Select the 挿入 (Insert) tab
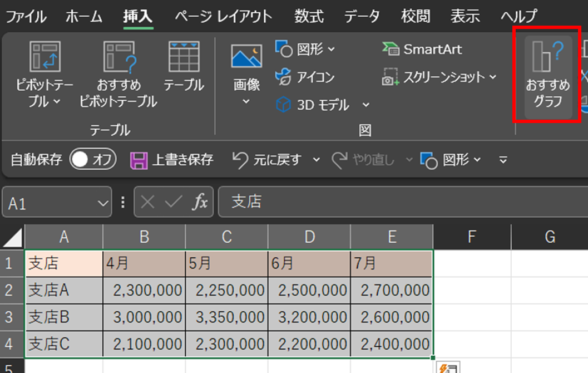588x373 pixels. click(x=137, y=17)
